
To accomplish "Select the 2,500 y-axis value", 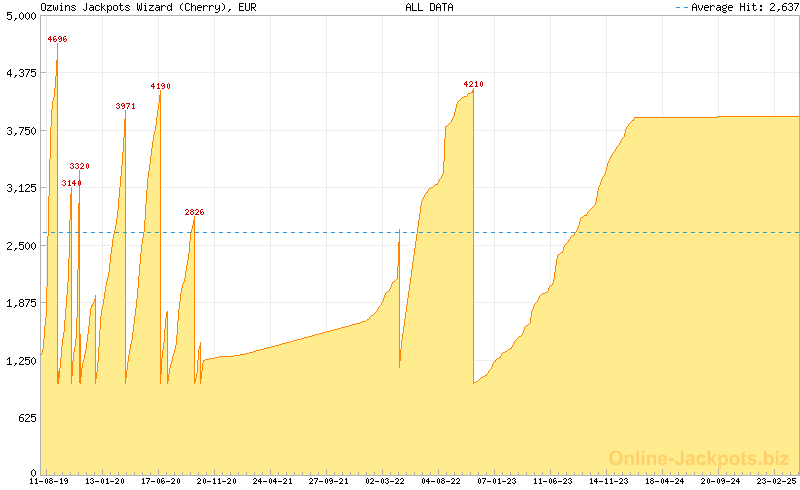I will tap(18, 245).
